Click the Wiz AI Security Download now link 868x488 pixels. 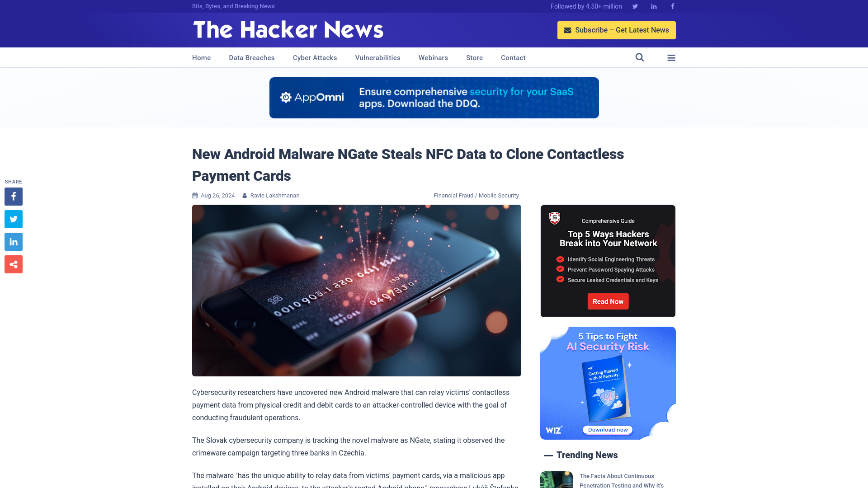(x=608, y=430)
